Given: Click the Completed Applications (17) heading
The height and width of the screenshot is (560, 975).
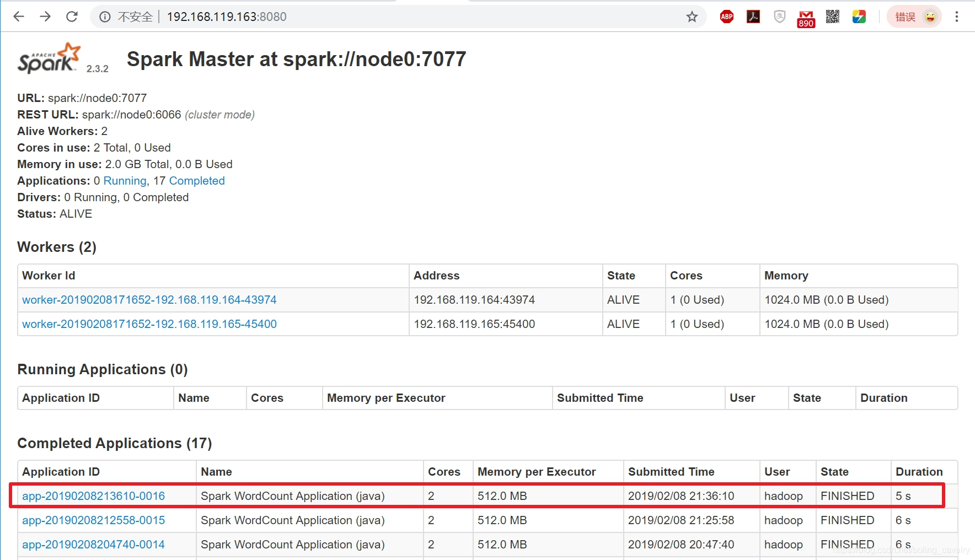Looking at the screenshot, I should pos(115,443).
